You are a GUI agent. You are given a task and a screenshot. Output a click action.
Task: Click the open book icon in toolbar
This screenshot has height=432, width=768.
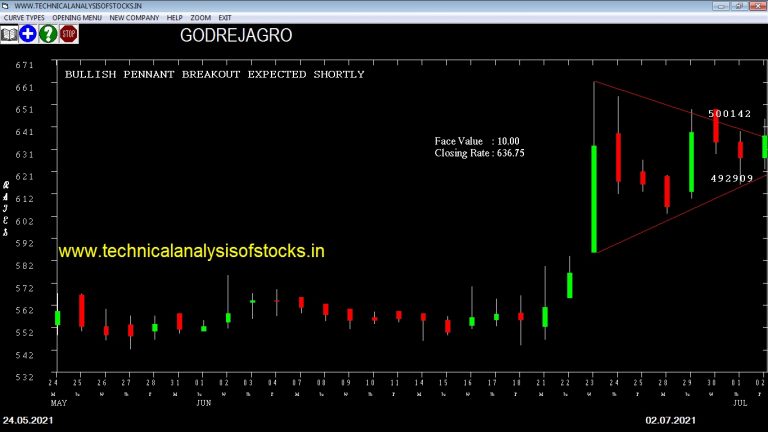(x=9, y=34)
